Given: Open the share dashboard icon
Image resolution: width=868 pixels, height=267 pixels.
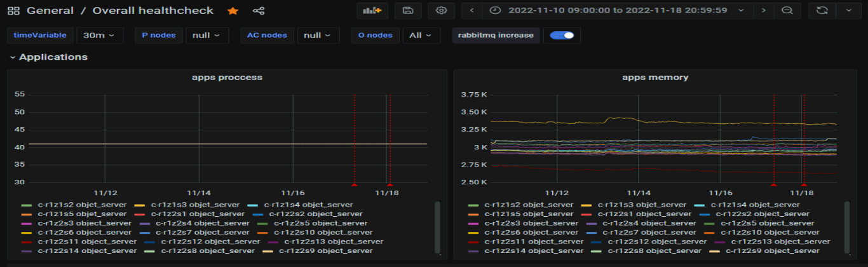Looking at the screenshot, I should (x=258, y=11).
